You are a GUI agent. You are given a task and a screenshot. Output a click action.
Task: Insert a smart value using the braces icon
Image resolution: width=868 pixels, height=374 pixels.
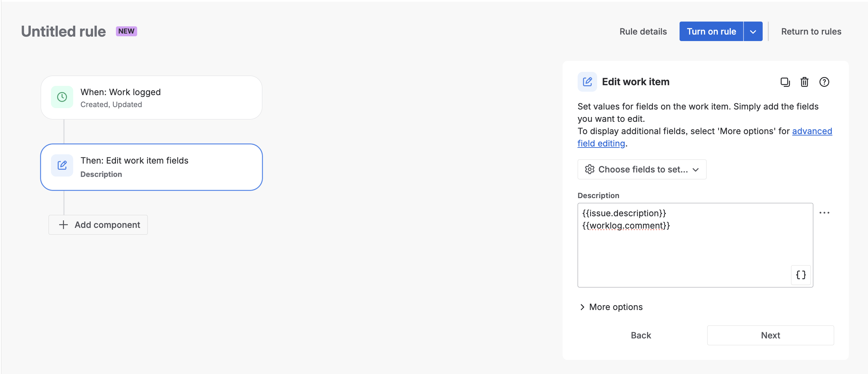click(801, 275)
